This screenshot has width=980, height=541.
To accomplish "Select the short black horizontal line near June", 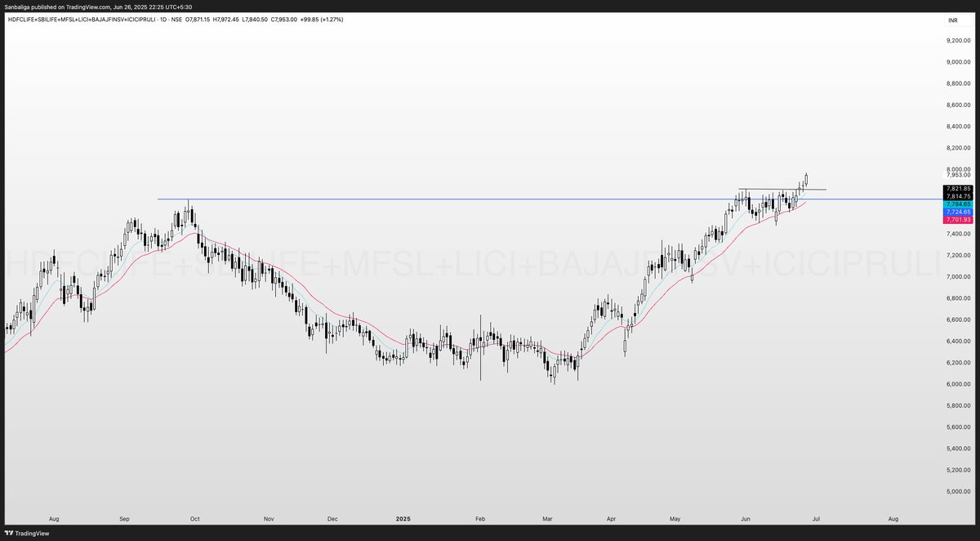I will [x=782, y=190].
